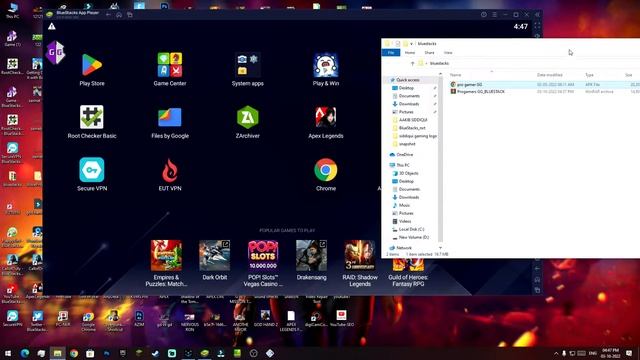The width and height of the screenshot is (640, 360).
Task: Open the Windows Start menu
Action: point(8,353)
